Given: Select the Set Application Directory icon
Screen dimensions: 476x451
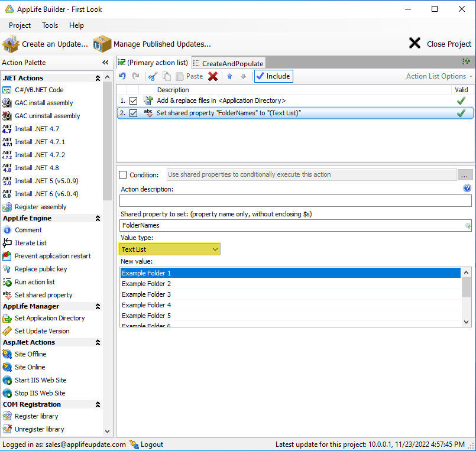Looking at the screenshot, I should coord(7,318).
